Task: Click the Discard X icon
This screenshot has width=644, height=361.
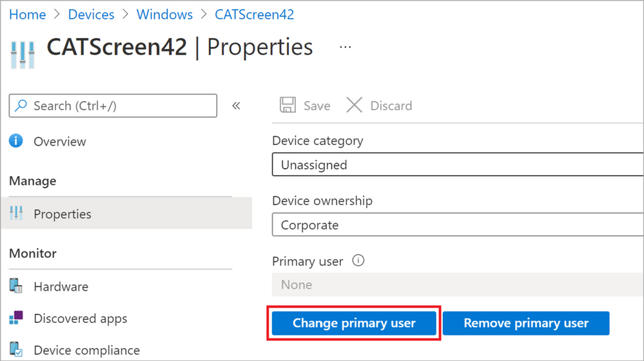Action: 354,104
